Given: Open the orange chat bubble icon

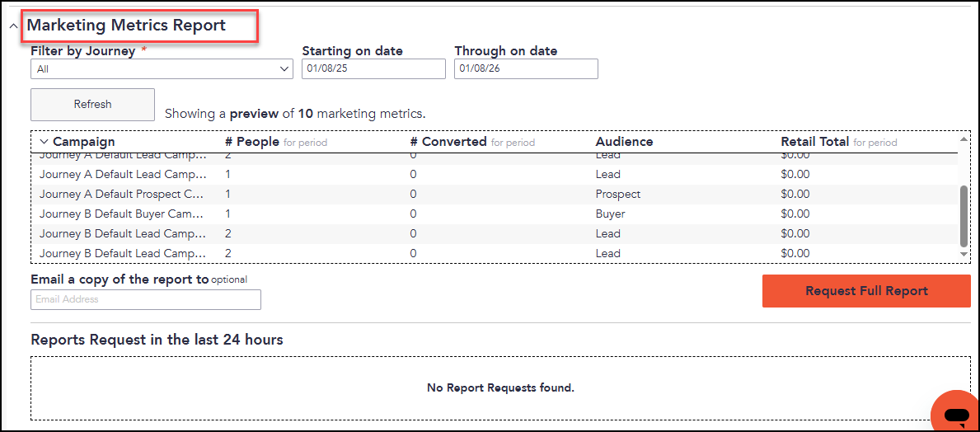Looking at the screenshot, I should pyautogui.click(x=955, y=414).
